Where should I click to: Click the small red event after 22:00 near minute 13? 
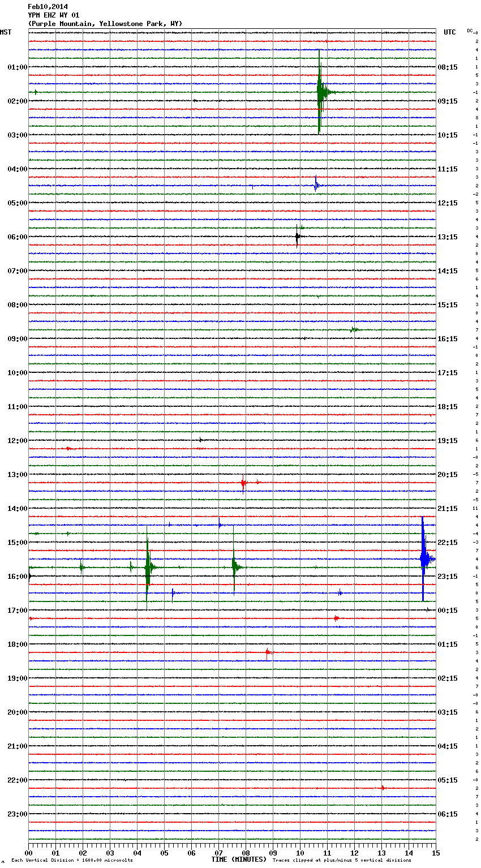(x=383, y=788)
